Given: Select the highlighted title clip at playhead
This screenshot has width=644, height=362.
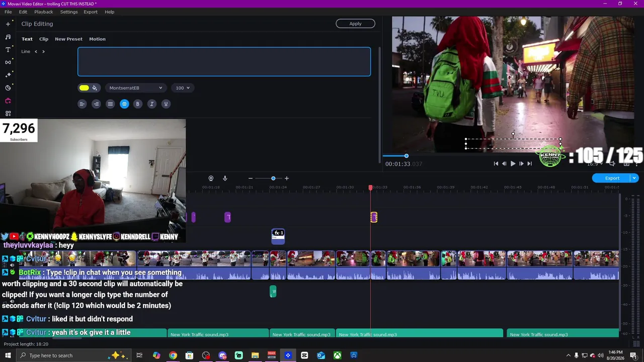Looking at the screenshot, I should coord(374,217).
